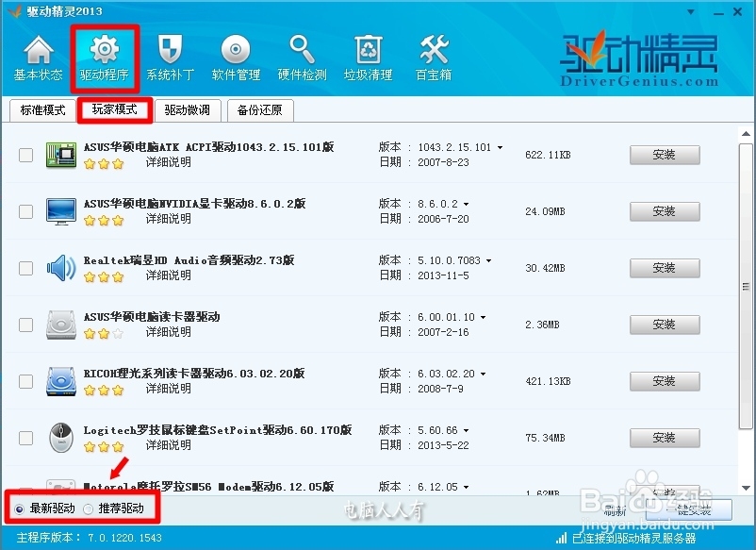Switch to the 标准模式 tab
756x550 pixels.
click(42, 110)
